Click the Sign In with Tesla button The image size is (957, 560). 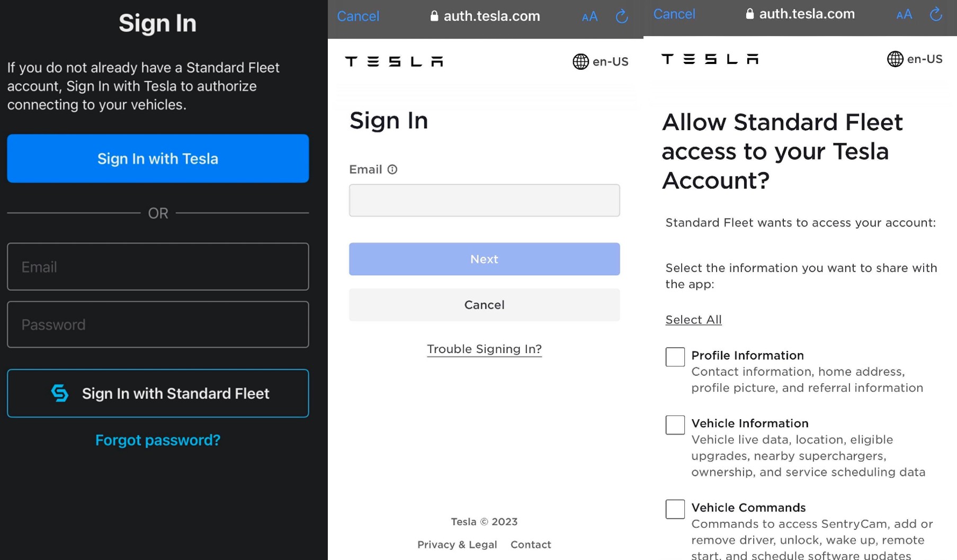(x=158, y=158)
